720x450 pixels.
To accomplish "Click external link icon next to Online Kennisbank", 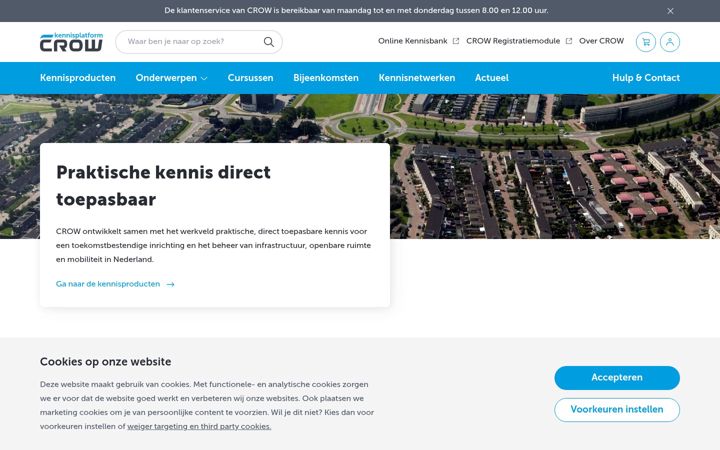I will coord(456,41).
